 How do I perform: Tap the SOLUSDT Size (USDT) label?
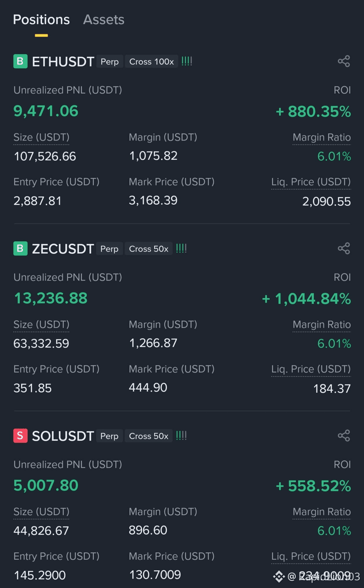[x=41, y=512]
